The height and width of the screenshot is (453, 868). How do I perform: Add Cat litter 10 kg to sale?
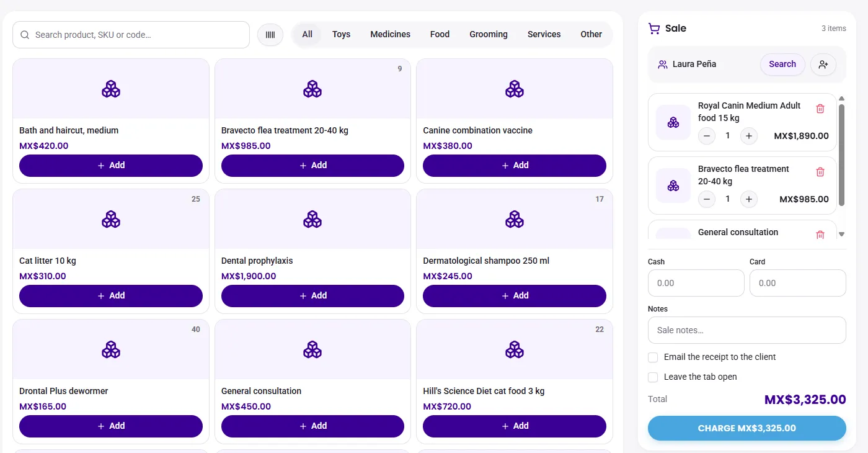click(x=111, y=296)
